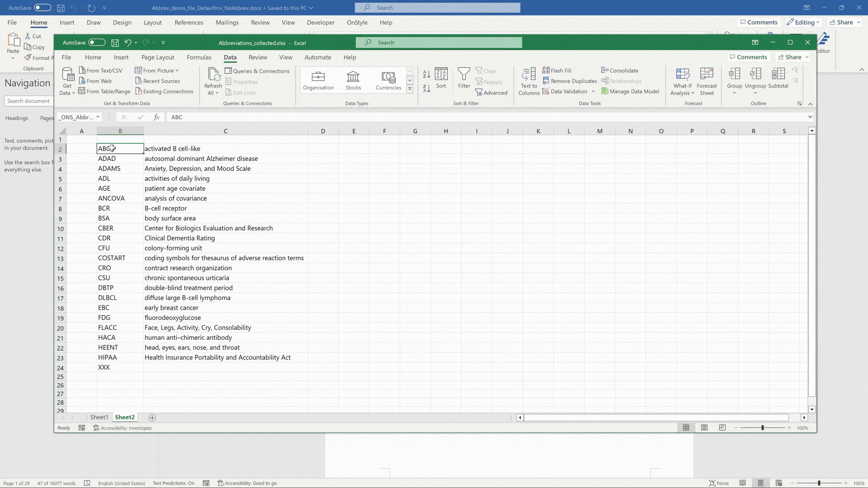Image resolution: width=868 pixels, height=488 pixels.
Task: Open Queries & Connections pane
Action: coord(257,71)
